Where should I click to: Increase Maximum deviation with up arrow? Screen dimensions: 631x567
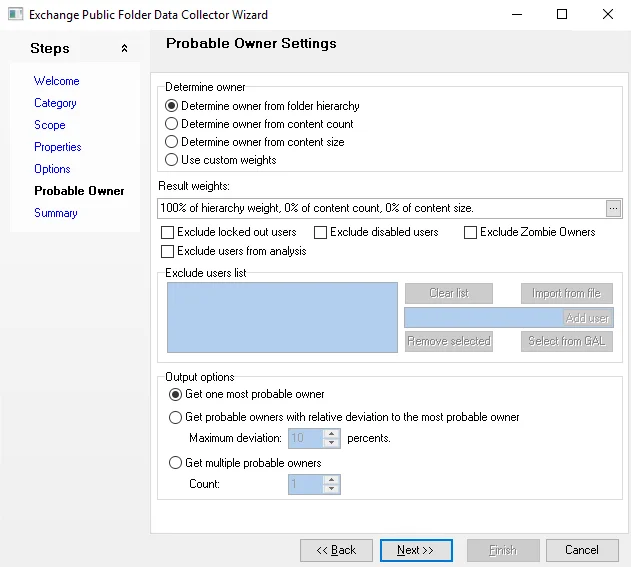331,434
